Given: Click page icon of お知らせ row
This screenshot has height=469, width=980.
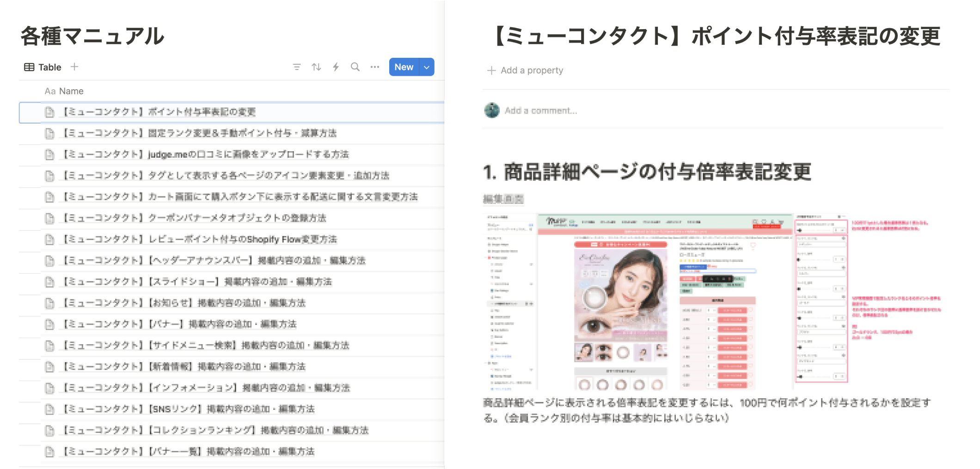Looking at the screenshot, I should (x=49, y=303).
